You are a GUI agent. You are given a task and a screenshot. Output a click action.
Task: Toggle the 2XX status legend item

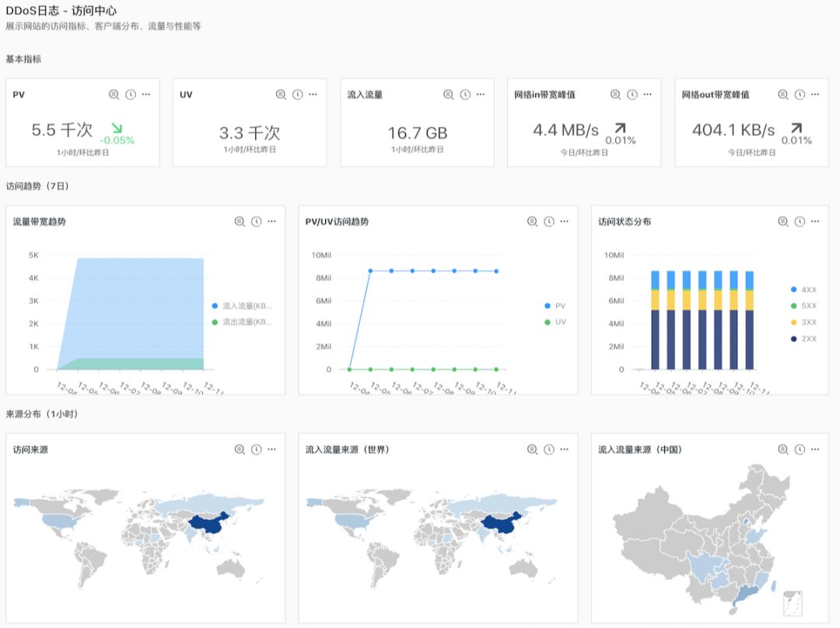pos(803,339)
